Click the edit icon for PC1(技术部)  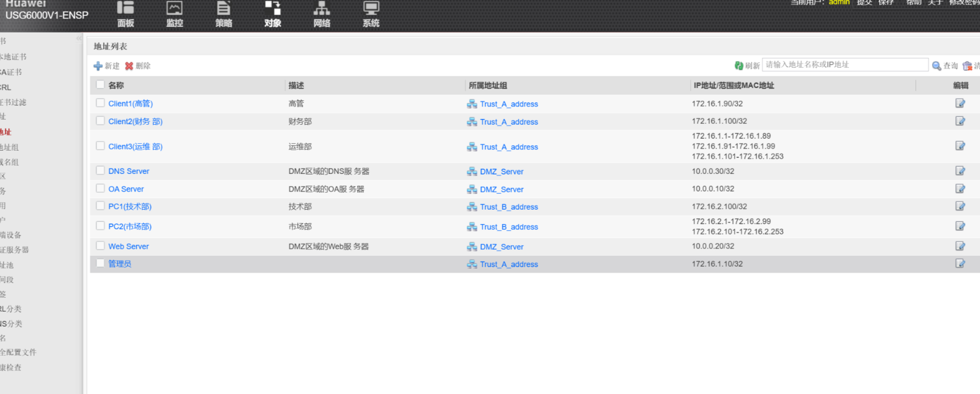click(960, 206)
